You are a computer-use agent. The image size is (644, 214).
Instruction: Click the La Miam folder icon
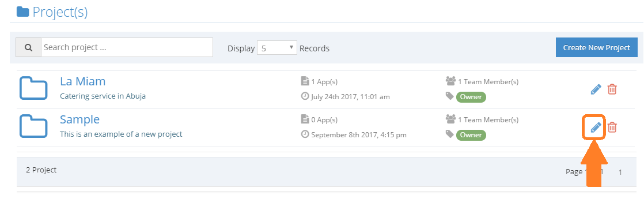pos(33,88)
